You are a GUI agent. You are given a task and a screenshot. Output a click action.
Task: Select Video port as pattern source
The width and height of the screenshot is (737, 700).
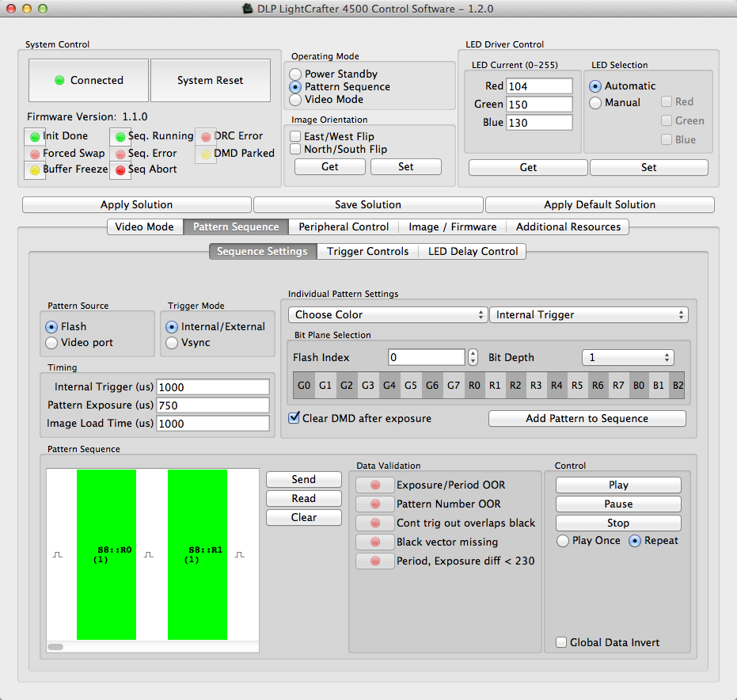point(51,343)
